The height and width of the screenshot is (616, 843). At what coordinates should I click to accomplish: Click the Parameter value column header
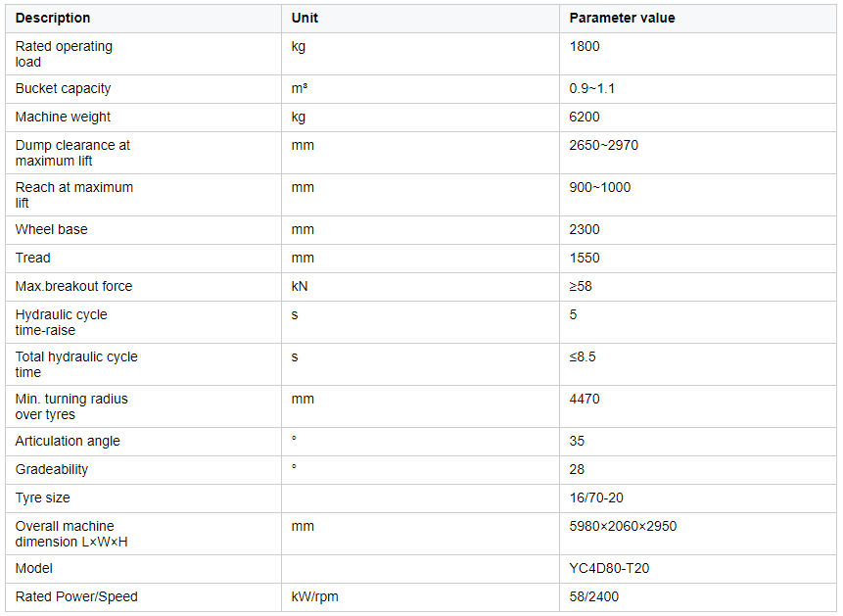pyautogui.click(x=622, y=18)
